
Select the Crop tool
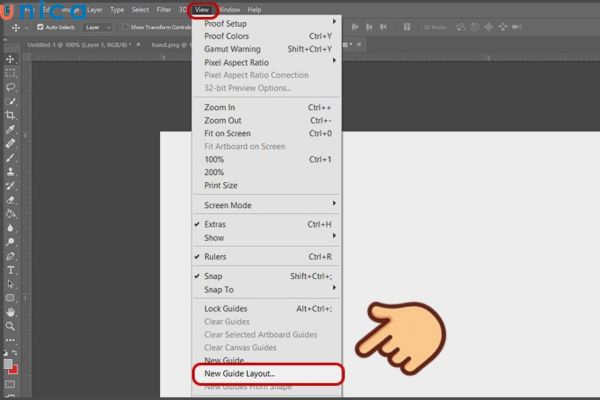pos(11,115)
